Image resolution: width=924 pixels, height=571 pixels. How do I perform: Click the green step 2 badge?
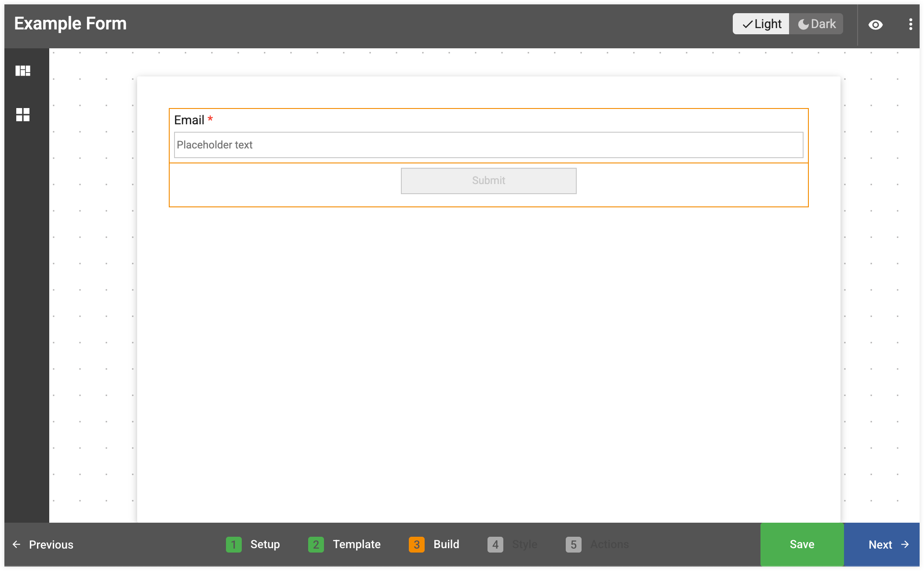pyautogui.click(x=316, y=545)
